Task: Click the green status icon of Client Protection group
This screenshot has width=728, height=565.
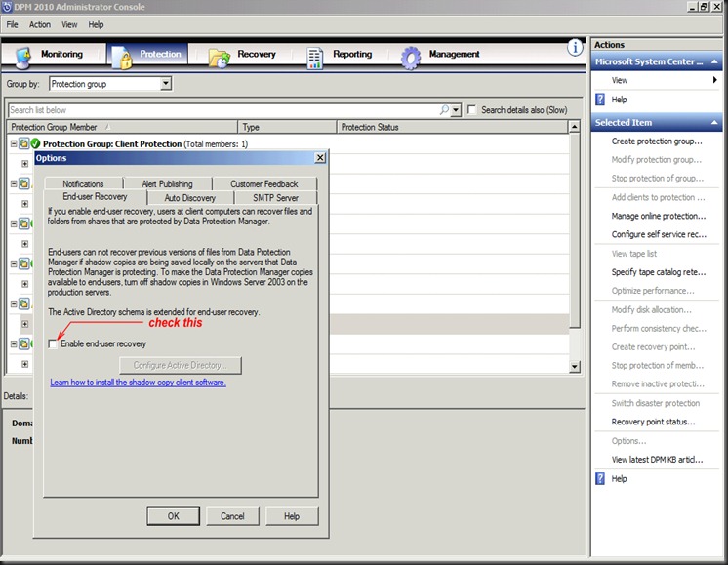Action: click(35, 143)
